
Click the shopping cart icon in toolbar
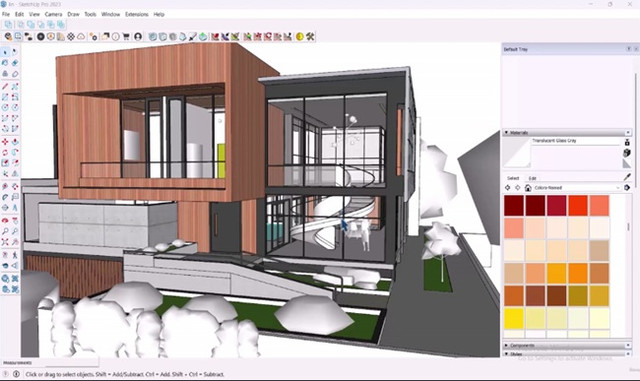126,37
